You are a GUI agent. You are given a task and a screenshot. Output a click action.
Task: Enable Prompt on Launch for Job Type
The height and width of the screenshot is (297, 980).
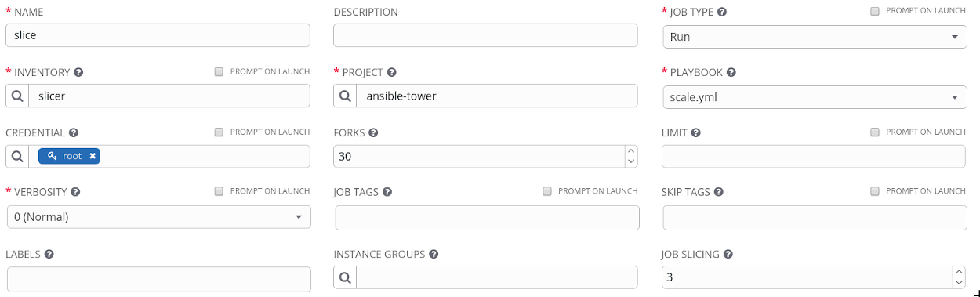(x=874, y=12)
